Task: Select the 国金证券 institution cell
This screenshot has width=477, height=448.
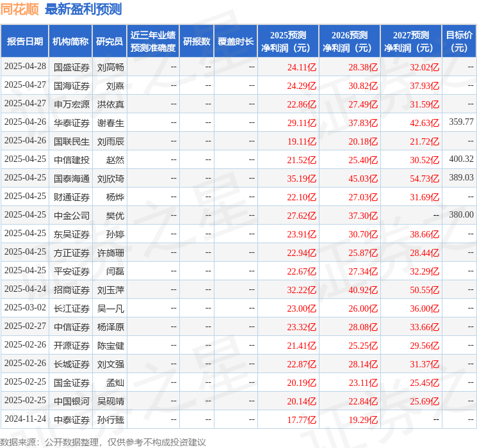Action: pos(72,383)
